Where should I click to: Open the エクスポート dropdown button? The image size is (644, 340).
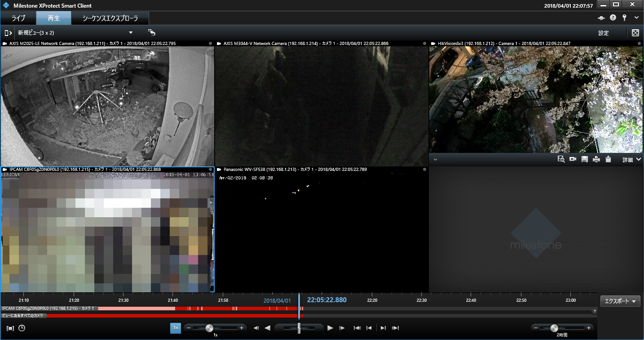[x=620, y=301]
